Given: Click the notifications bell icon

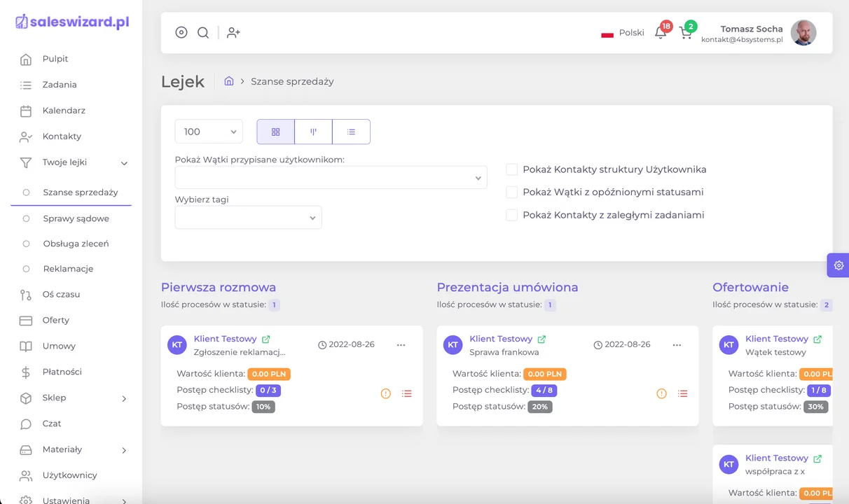Looking at the screenshot, I should pos(660,33).
